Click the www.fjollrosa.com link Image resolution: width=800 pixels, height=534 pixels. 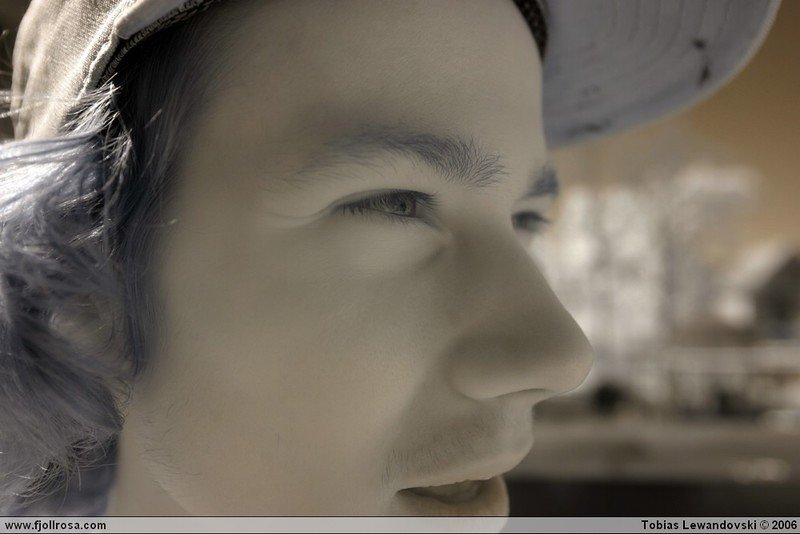[x=55, y=525]
